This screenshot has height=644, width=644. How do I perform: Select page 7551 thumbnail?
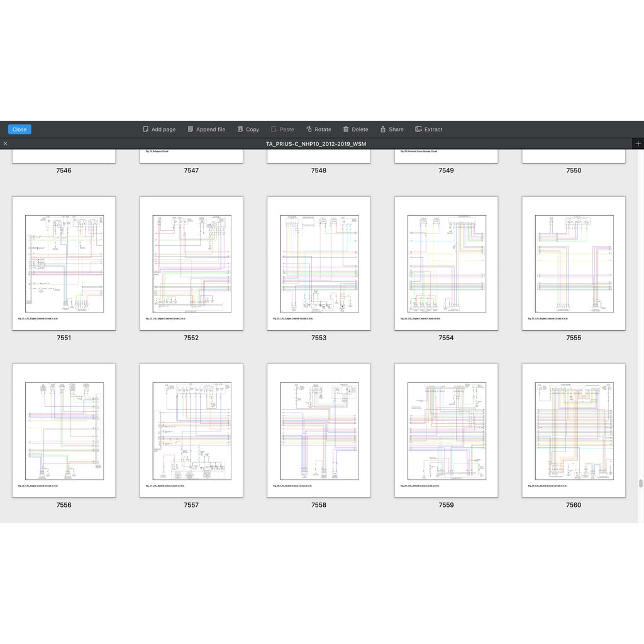point(64,263)
